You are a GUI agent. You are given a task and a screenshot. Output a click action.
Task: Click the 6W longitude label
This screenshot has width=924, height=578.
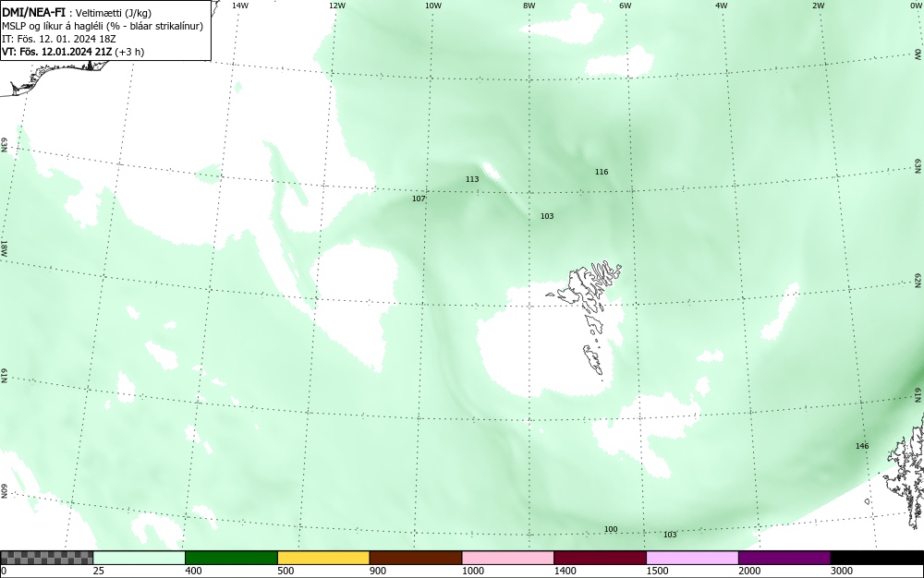(626, 6)
